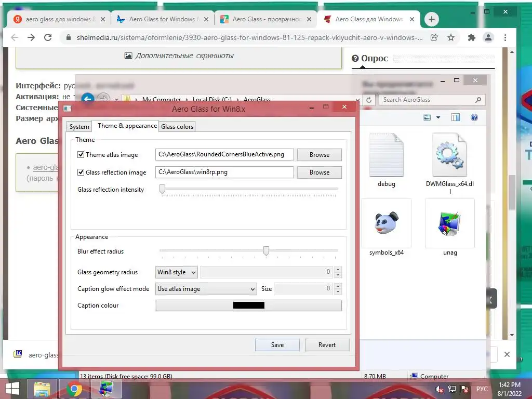Viewport: 532px width, 399px height.
Task: Click the webpage scrollbar down arrow
Action: 512,335
